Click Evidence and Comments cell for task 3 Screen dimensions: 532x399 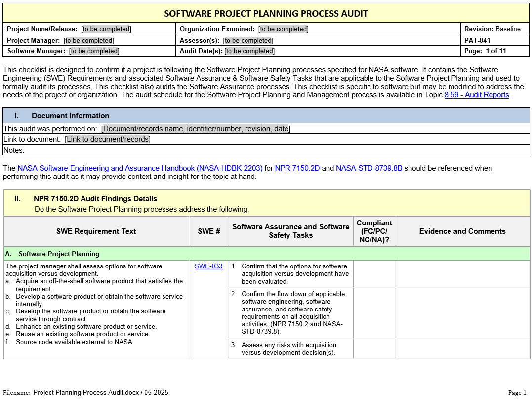pos(462,349)
